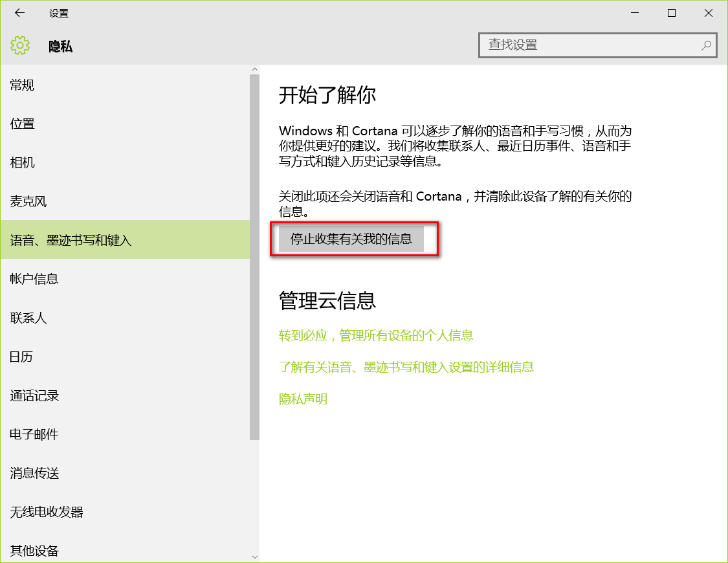Image resolution: width=728 pixels, height=563 pixels.
Task: Click the magnifier icon in search box
Action: tap(706, 45)
